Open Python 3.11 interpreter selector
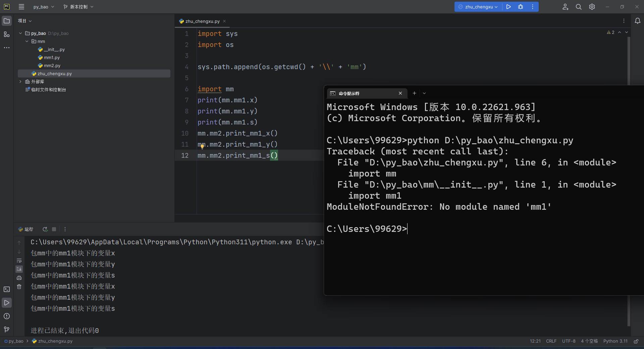Viewport: 644px width, 349px height. pyautogui.click(x=615, y=341)
